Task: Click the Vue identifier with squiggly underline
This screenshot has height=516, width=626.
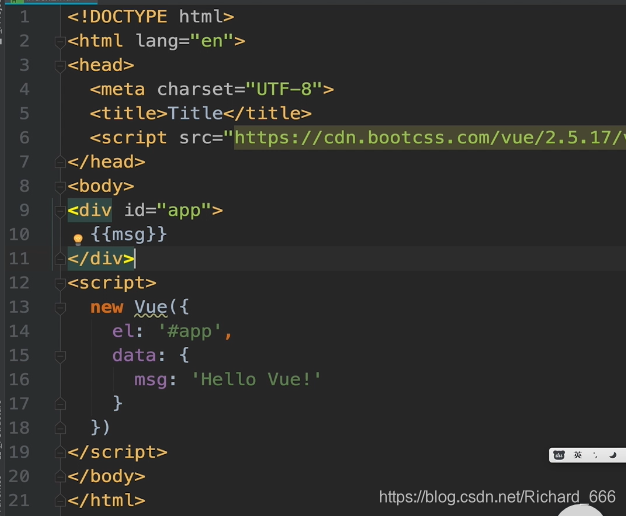Action: click(x=151, y=308)
